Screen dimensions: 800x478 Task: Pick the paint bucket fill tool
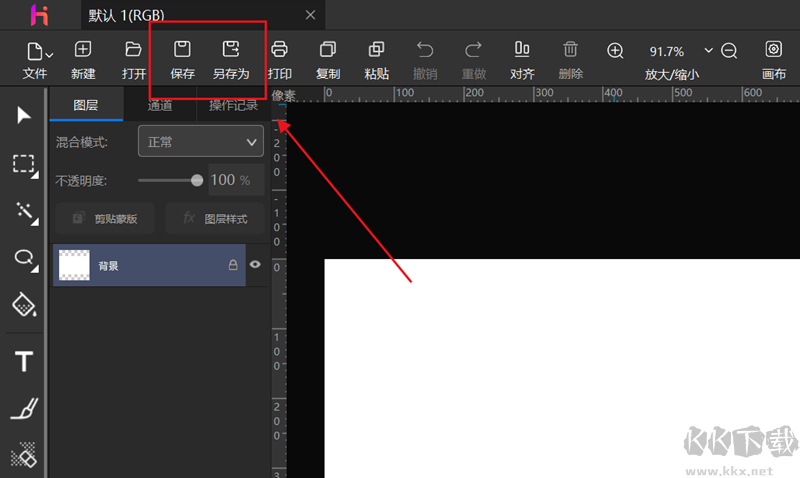24,305
